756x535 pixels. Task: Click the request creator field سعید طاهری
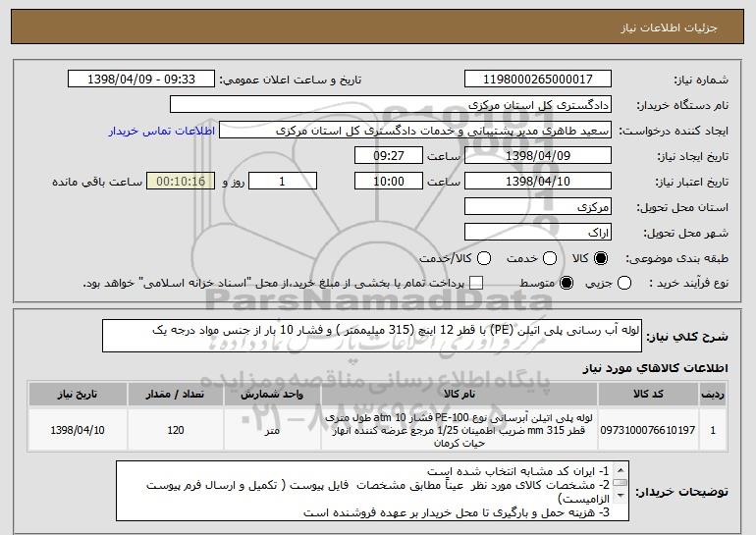[x=415, y=131]
